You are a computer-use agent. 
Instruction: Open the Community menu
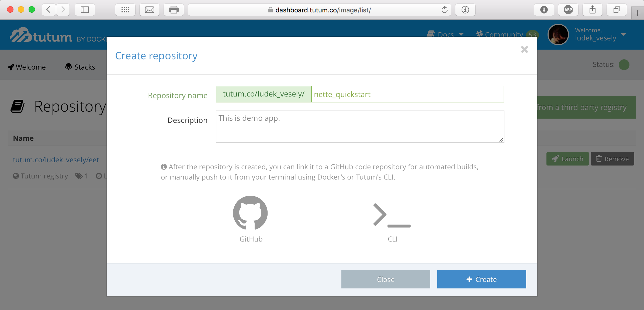click(500, 34)
